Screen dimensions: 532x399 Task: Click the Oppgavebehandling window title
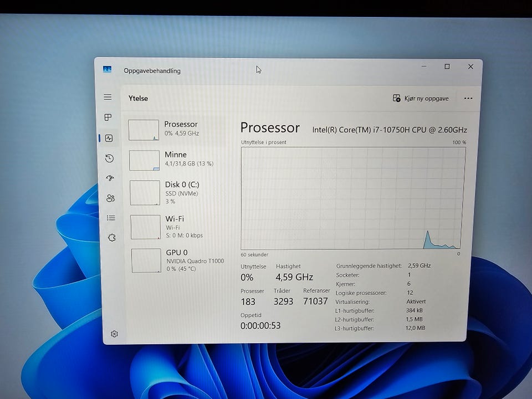[x=152, y=71]
